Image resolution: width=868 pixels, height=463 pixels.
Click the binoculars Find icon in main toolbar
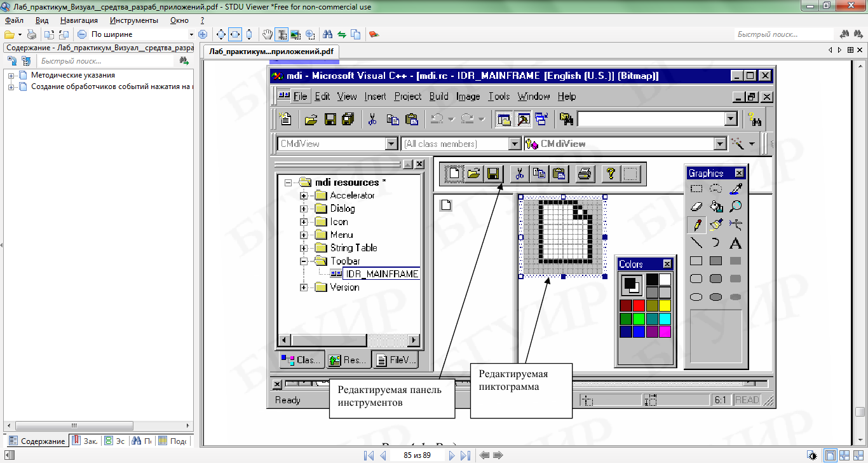click(x=328, y=34)
